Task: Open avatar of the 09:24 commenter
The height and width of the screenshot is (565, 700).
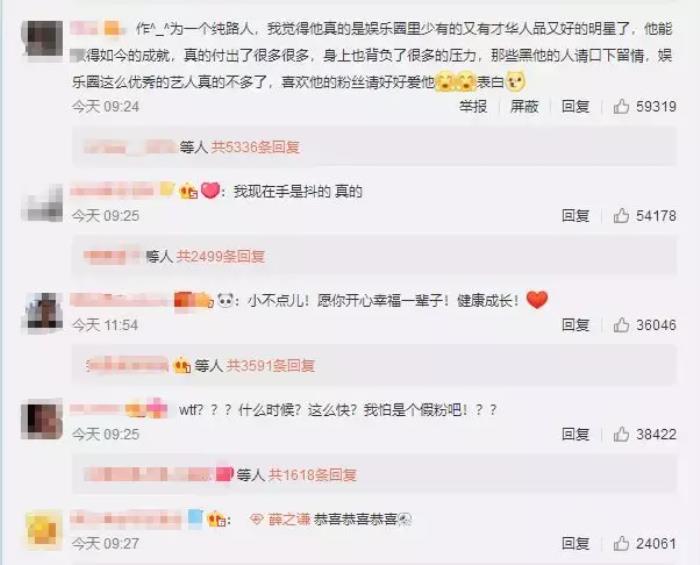Action: tap(42, 39)
